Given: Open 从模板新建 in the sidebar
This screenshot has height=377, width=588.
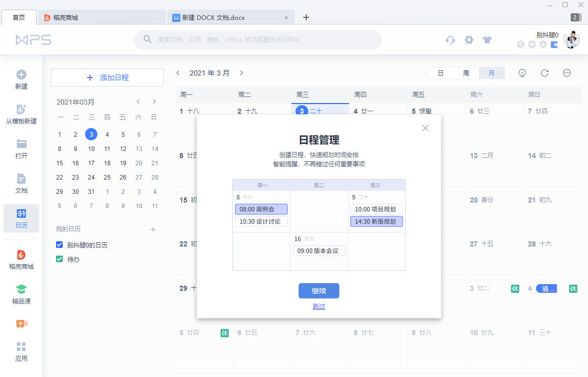Looking at the screenshot, I should 21,114.
